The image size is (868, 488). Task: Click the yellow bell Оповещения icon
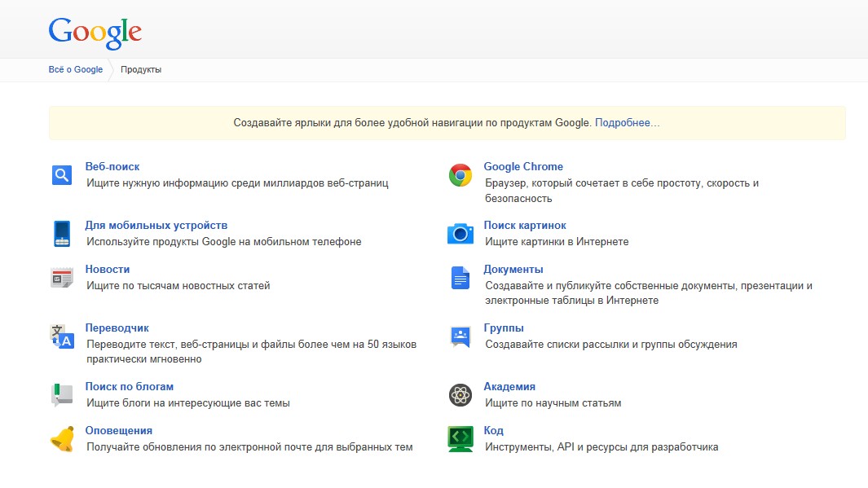(x=62, y=439)
